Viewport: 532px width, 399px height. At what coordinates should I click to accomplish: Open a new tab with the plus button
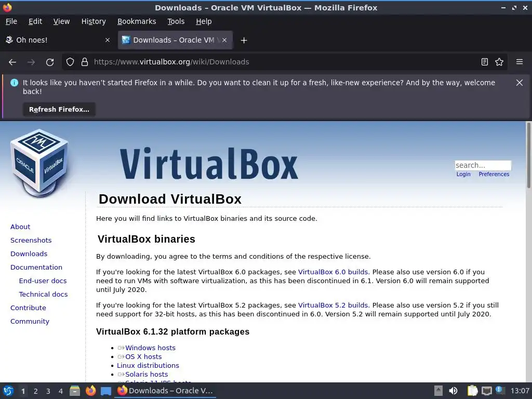click(244, 41)
